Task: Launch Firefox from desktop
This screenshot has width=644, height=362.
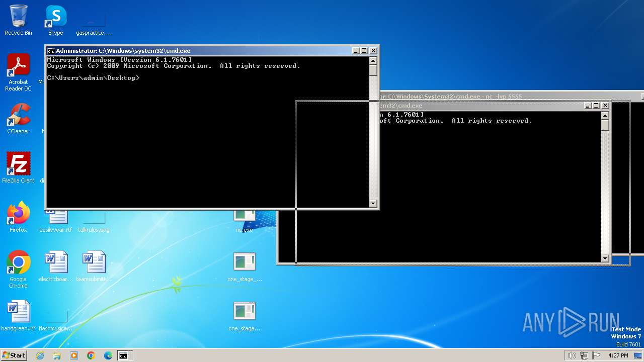Action: coord(18,217)
